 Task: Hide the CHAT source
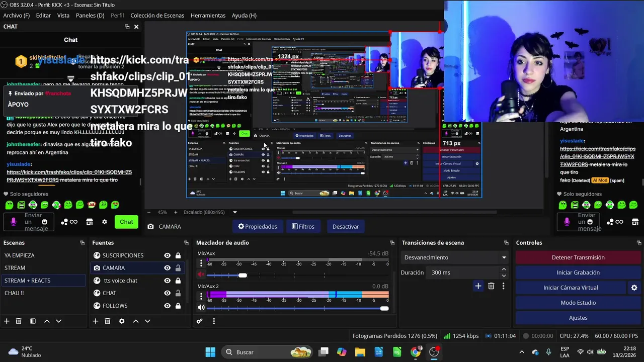click(x=167, y=293)
